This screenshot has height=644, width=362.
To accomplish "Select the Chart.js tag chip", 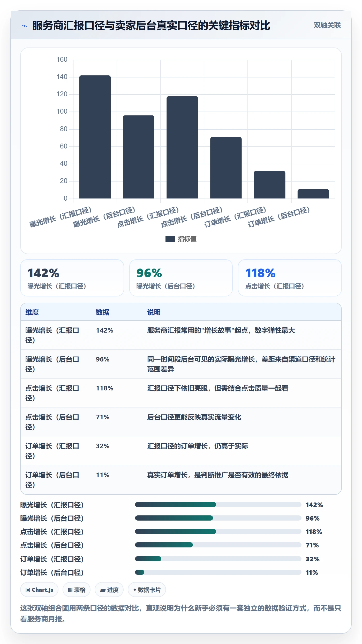I will pos(39,590).
